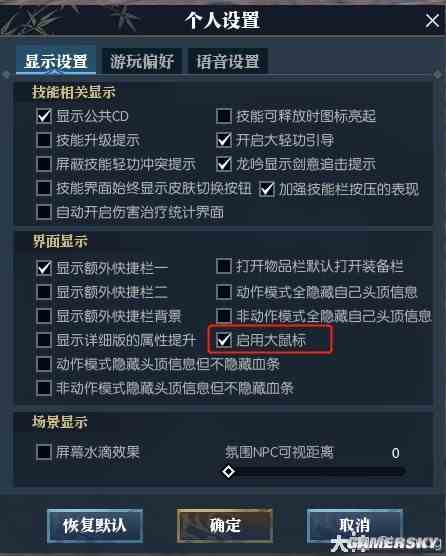Click the 氛围NPC可视距离 slider handle
Screen dimensions: 446x556
[228, 472]
